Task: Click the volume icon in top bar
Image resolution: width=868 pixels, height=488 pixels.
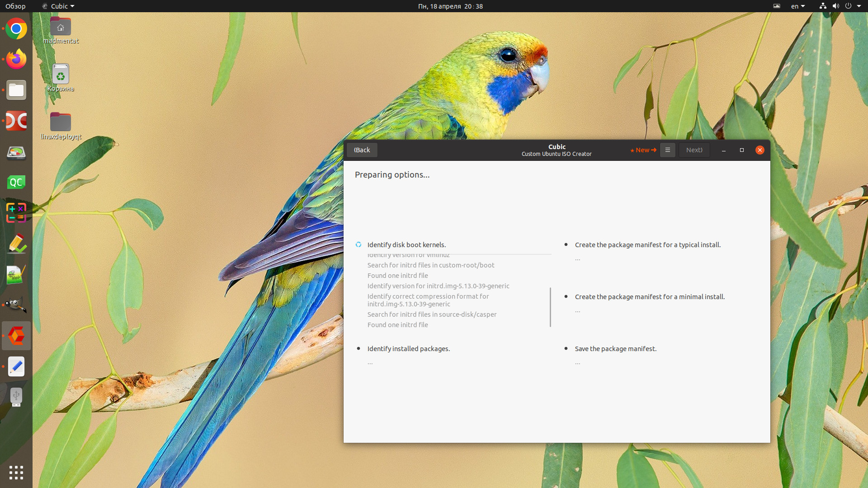Action: coord(835,6)
